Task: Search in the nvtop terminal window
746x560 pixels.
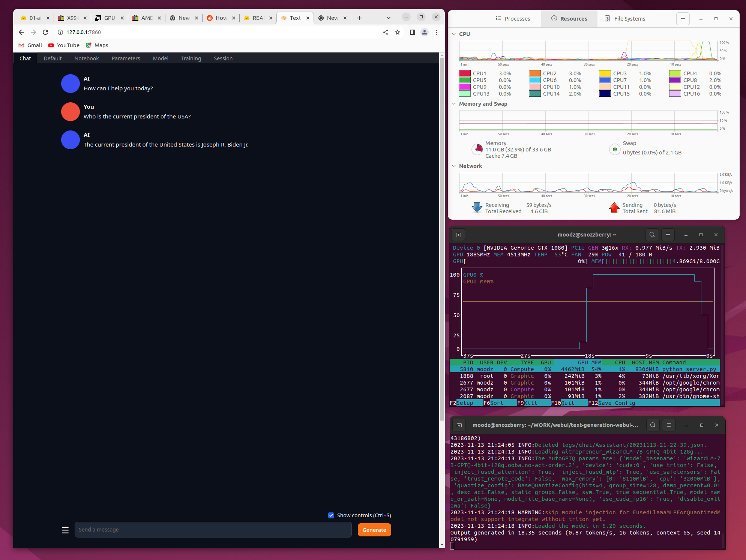Action: coord(652,235)
